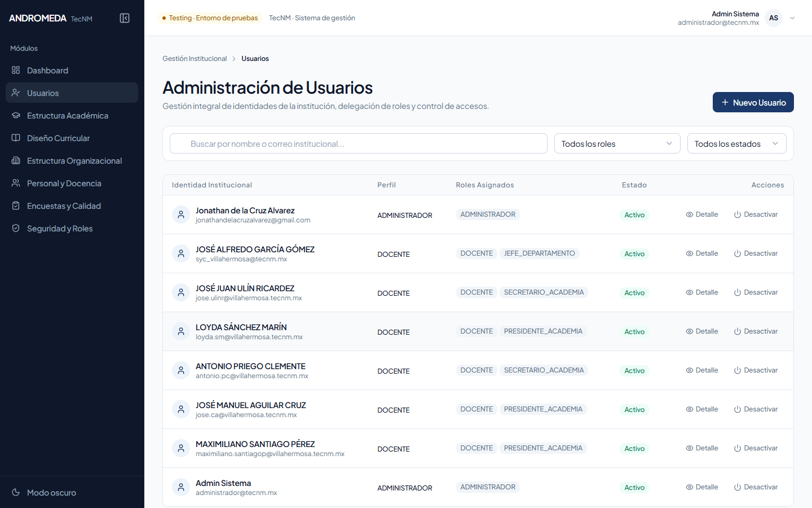This screenshot has width=812, height=508.
Task: View Detalle for ANTONIO PRIEGO CLEMENTE
Action: (x=702, y=370)
